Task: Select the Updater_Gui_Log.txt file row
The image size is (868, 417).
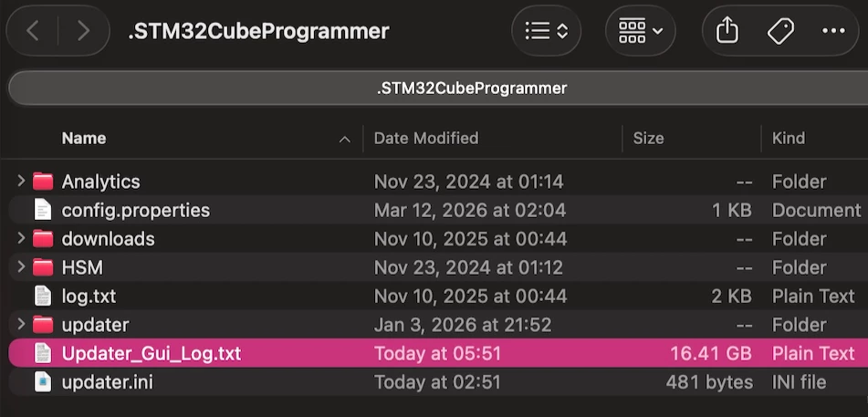Action: pyautogui.click(x=437, y=353)
